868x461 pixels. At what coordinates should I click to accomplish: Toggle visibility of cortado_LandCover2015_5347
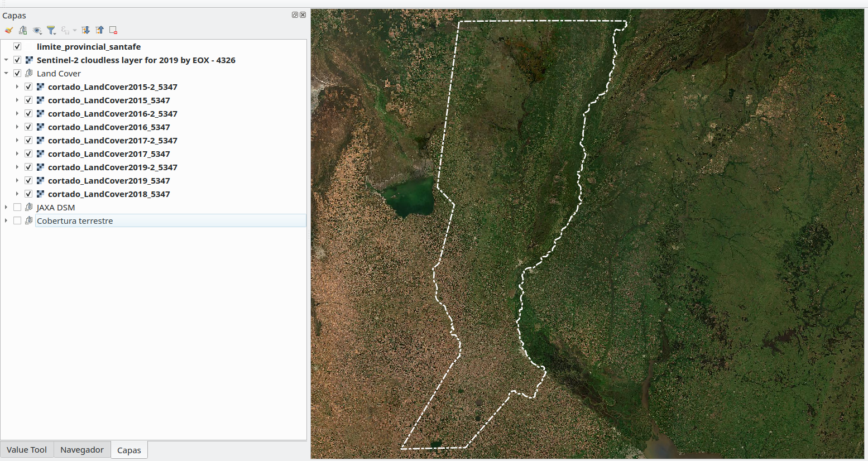click(28, 100)
